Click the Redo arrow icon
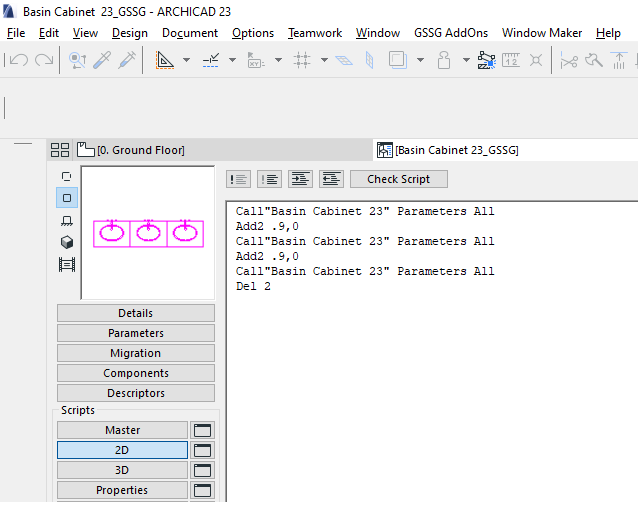 (x=44, y=60)
